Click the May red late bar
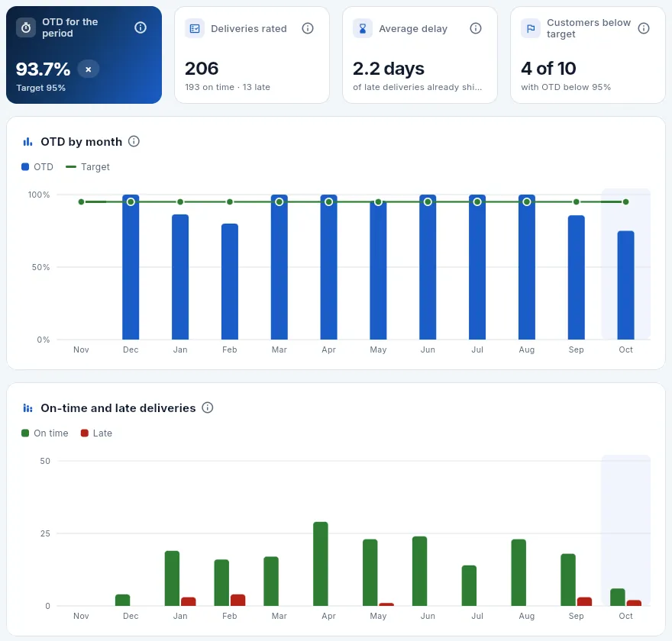The image size is (672, 641). click(386, 604)
